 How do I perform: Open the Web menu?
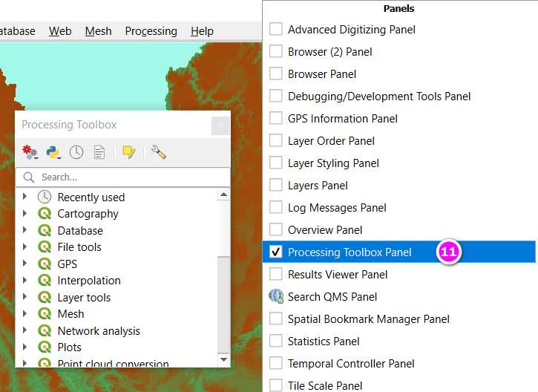pos(60,31)
